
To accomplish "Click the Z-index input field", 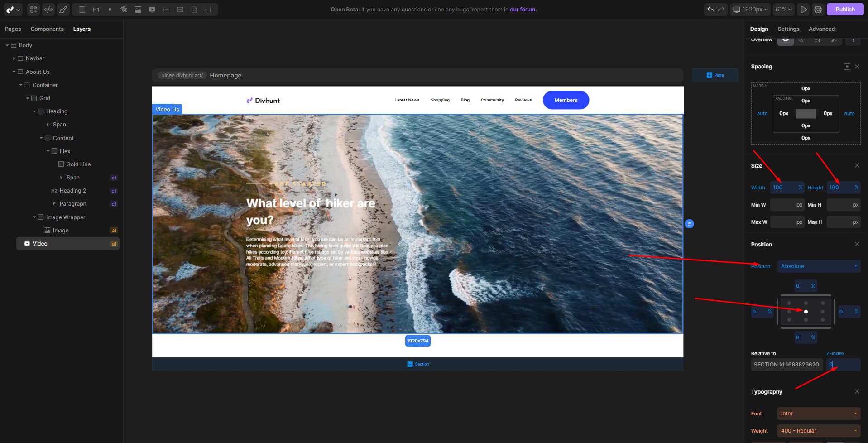I will [x=843, y=365].
